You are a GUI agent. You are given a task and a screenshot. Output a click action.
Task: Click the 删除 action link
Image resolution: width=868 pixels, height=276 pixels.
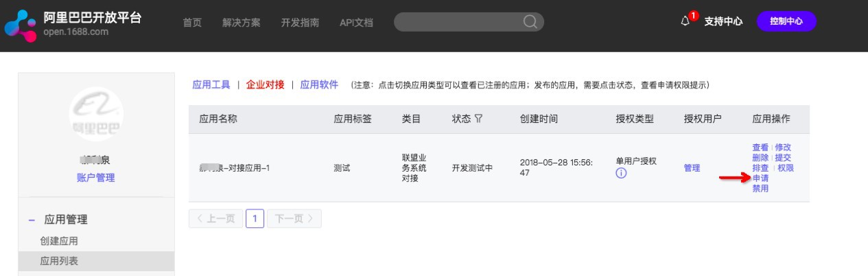760,157
